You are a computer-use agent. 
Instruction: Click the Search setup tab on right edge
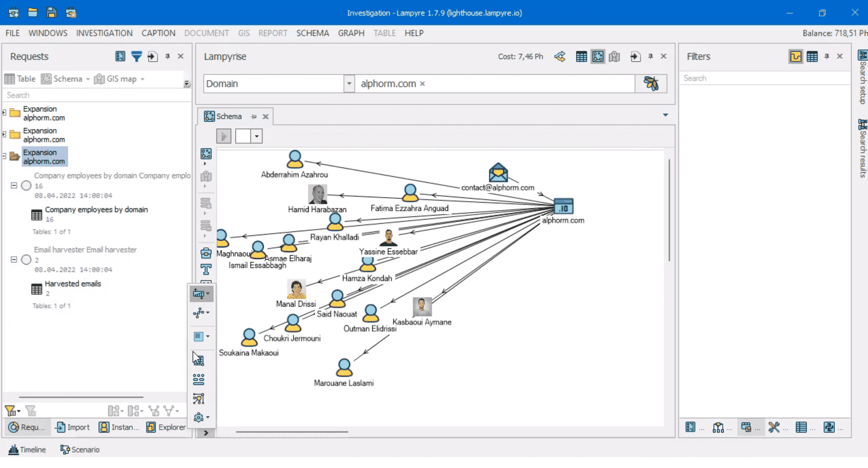(x=862, y=77)
